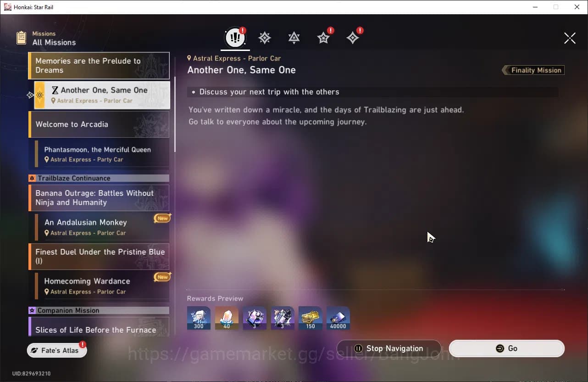Select Phantasmoon, the Merciful Queen mission
This screenshot has width=588, height=382.
[x=102, y=154]
